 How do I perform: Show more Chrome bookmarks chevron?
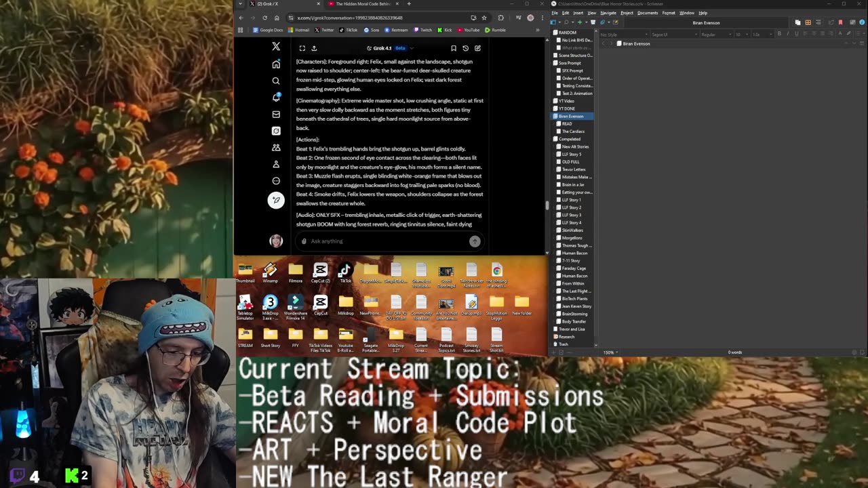[x=538, y=30]
